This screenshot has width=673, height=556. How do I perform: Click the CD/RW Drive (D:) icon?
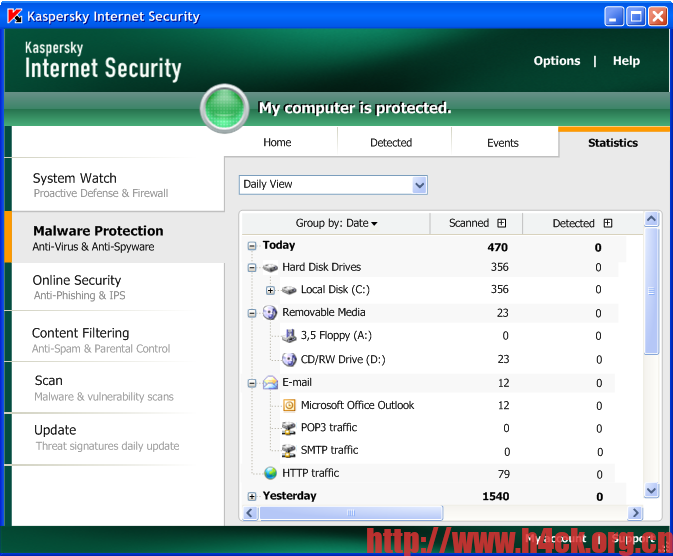[289, 359]
